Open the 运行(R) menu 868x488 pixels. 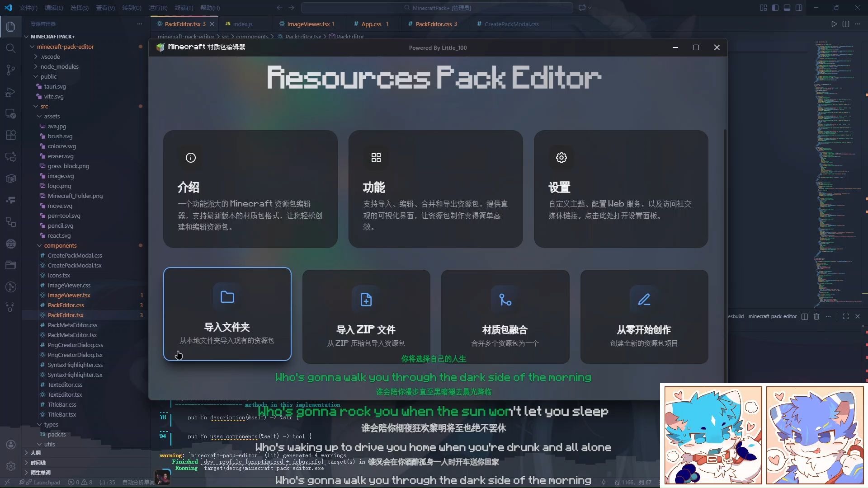point(157,8)
